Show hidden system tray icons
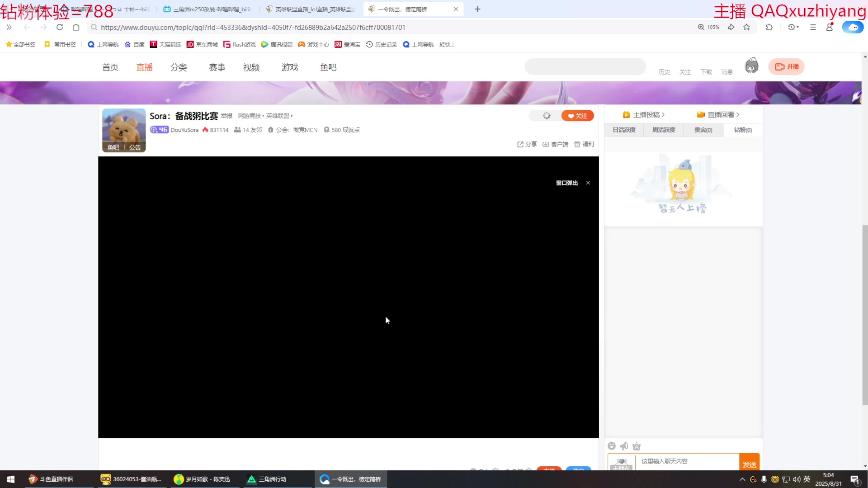The image size is (868, 488). point(742,479)
